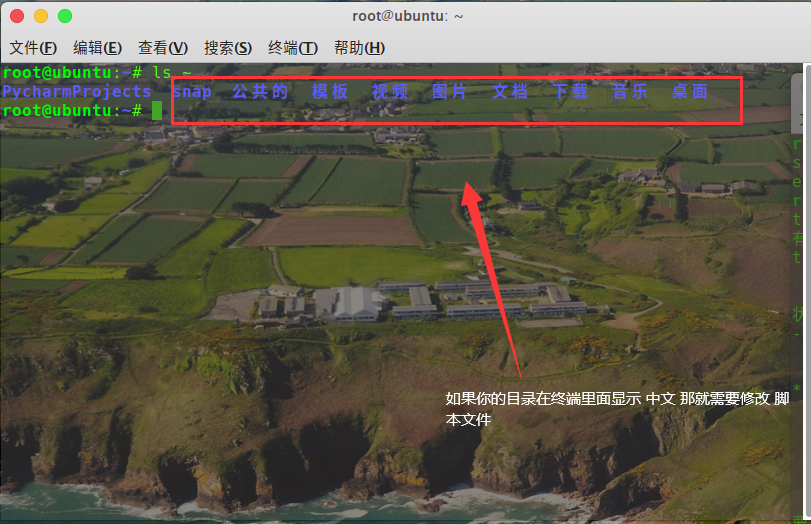This screenshot has width=811, height=524.
Task: Click the PycharmProjects directory name
Action: (x=76, y=92)
